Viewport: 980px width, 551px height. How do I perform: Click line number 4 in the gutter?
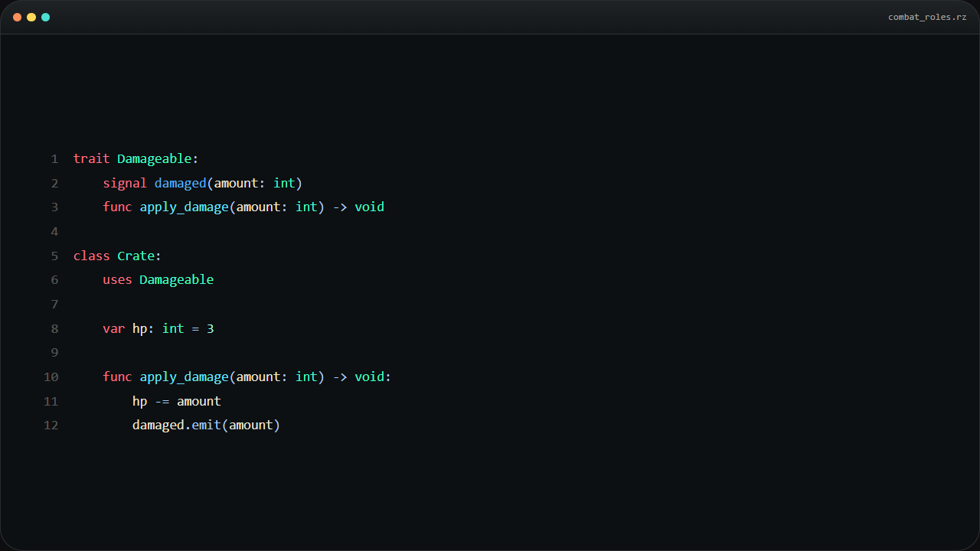54,231
